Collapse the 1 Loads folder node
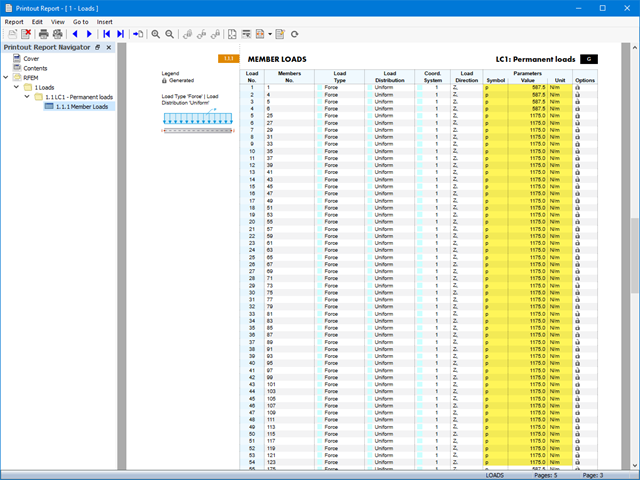Screen dimensions: 640x480 tap(17, 88)
